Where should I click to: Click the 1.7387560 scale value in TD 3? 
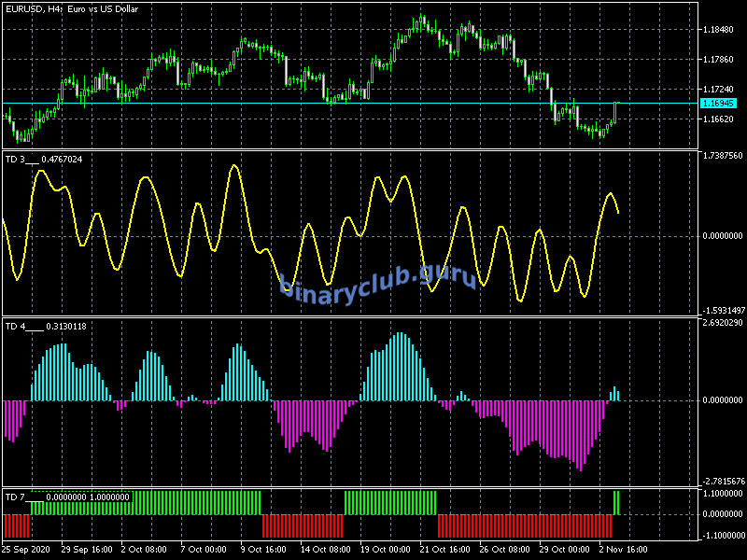[x=722, y=156]
